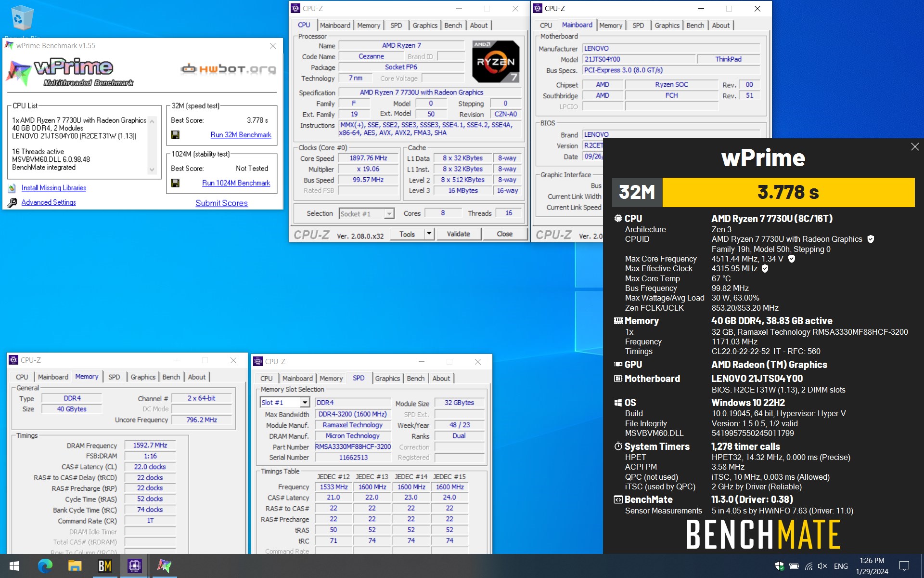Image resolution: width=924 pixels, height=578 pixels.
Task: Select the Bench tab in CPU-Z CPU window
Action: tap(453, 25)
